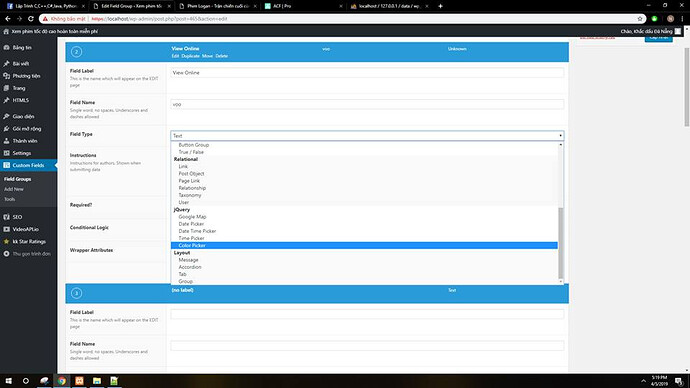The height and width of the screenshot is (388, 690).
Task: Open site name link in admin bar
Action: (x=54, y=32)
